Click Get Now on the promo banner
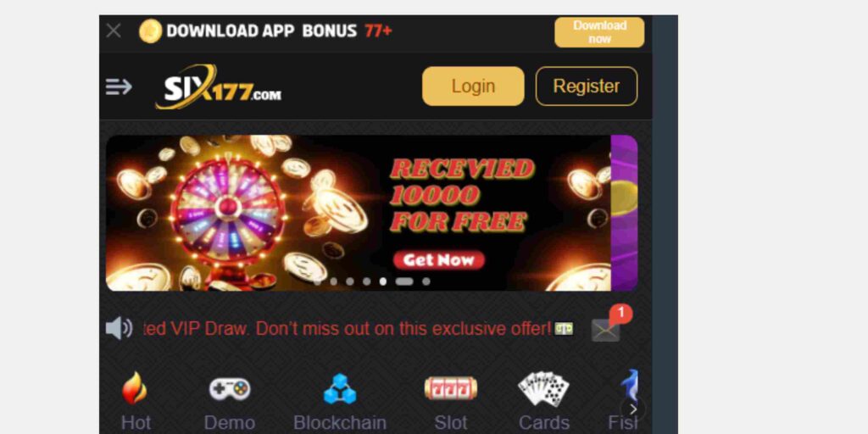The image size is (868, 434). (439, 260)
